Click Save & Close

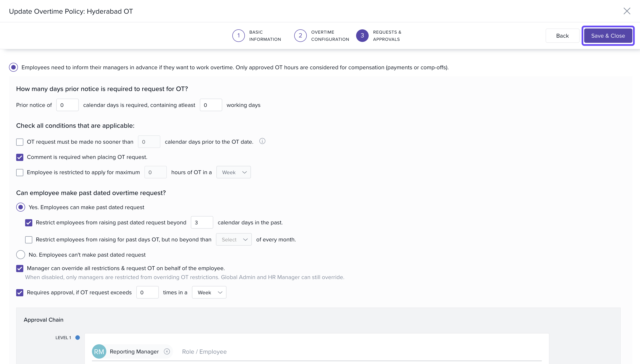point(608,36)
